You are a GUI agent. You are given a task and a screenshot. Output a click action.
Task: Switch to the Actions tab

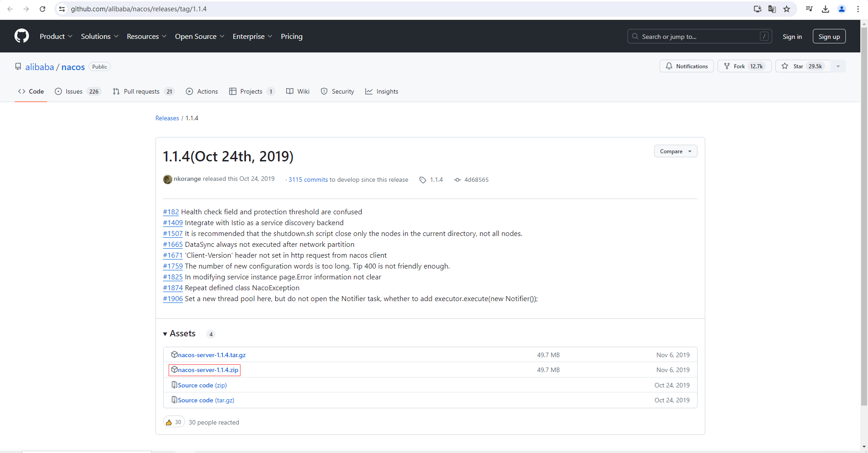(x=202, y=91)
